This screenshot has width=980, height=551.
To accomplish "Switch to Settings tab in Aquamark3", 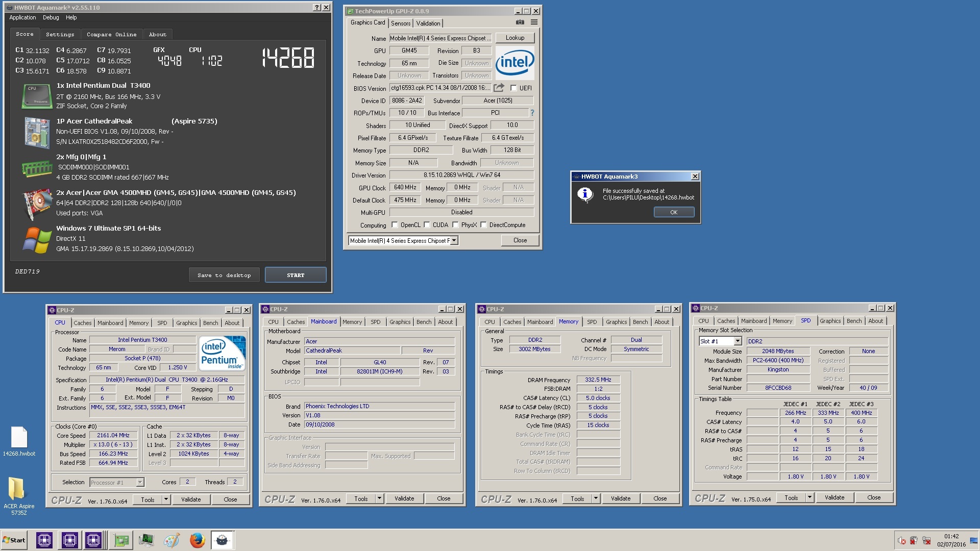I will click(60, 34).
